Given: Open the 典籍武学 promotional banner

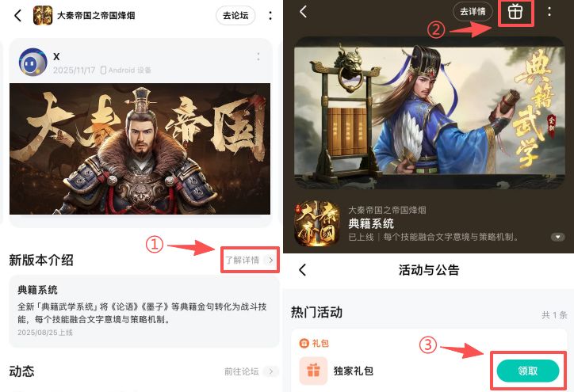Looking at the screenshot, I should (429, 112).
